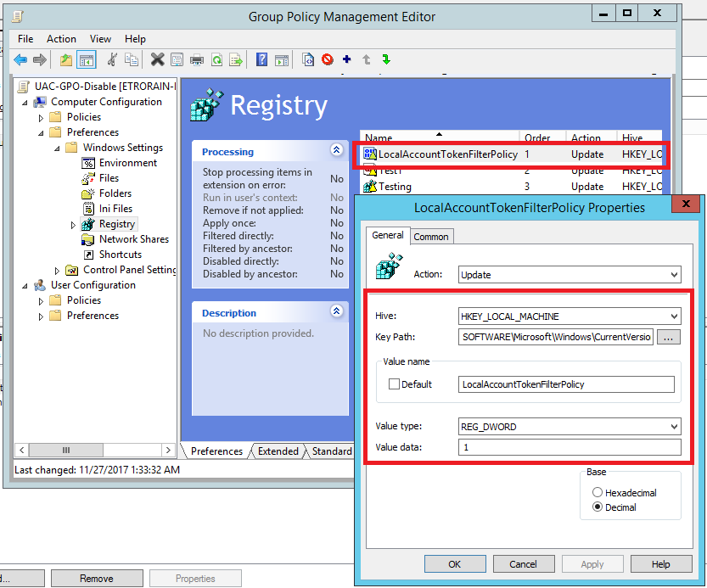Open the Value type dropdown
Image resolution: width=707 pixels, height=588 pixels.
click(674, 427)
